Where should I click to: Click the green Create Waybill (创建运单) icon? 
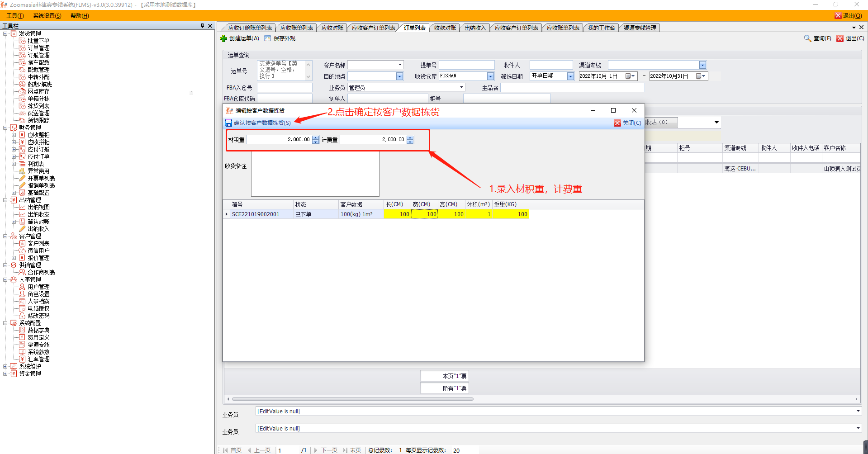(x=223, y=38)
